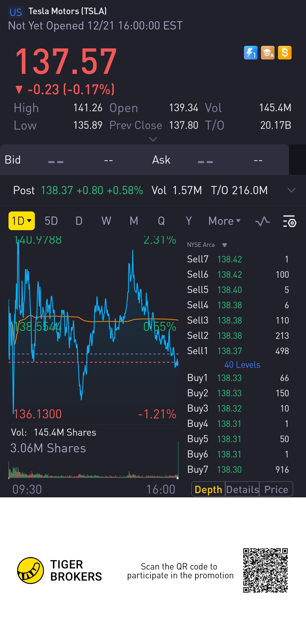Tap the promotion QR code

click(265, 570)
